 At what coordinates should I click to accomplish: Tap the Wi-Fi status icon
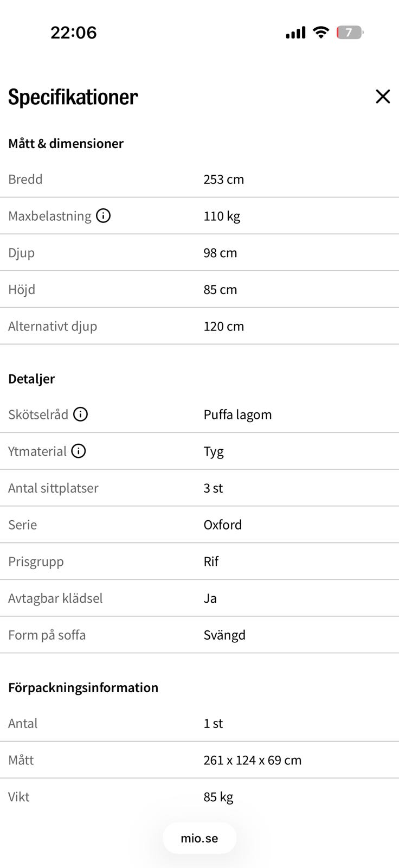tap(321, 33)
